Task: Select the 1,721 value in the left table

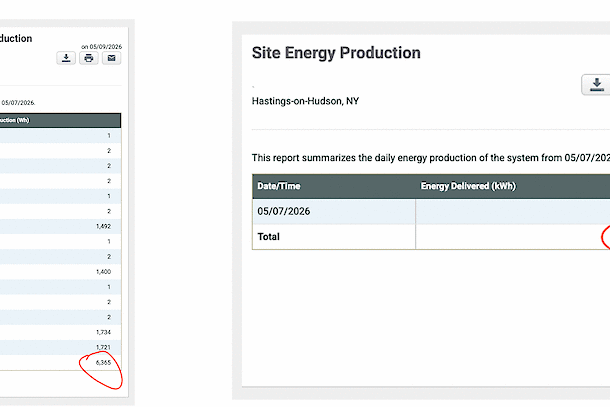Action: pyautogui.click(x=103, y=347)
